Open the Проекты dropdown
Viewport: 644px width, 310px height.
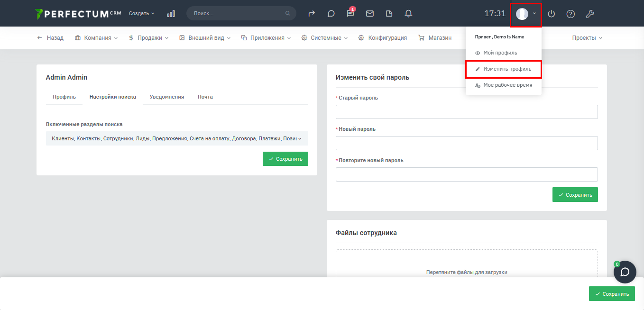587,38
